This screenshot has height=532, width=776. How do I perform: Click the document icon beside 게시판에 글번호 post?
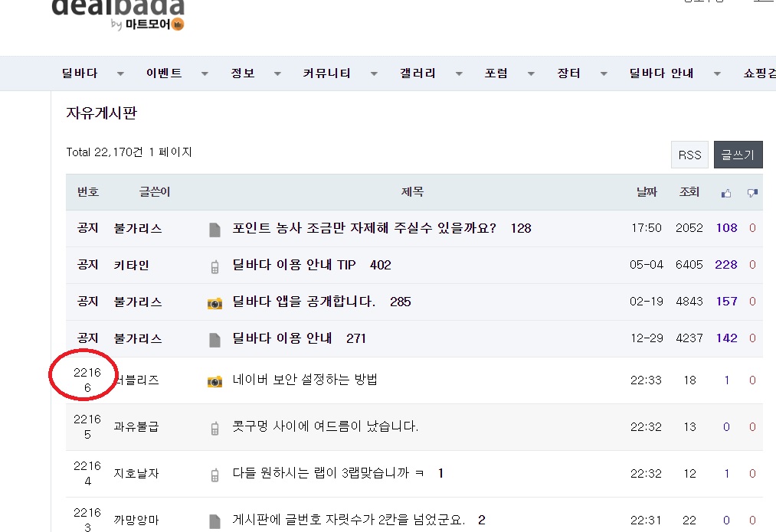pos(214,521)
